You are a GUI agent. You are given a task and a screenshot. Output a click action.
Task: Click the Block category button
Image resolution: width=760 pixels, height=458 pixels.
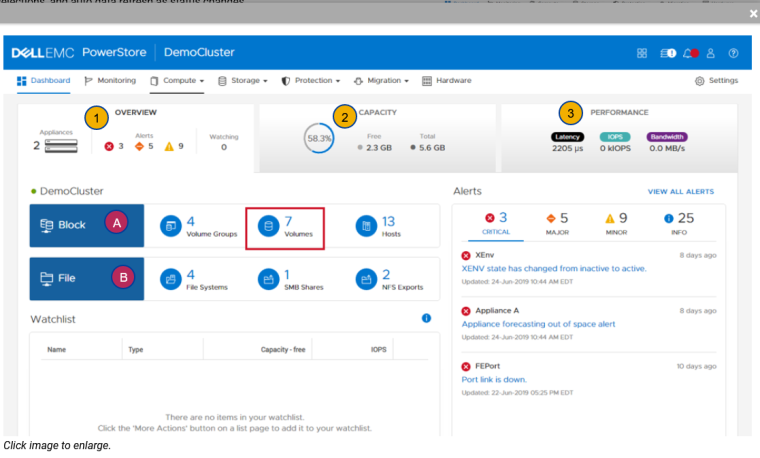pos(87,226)
